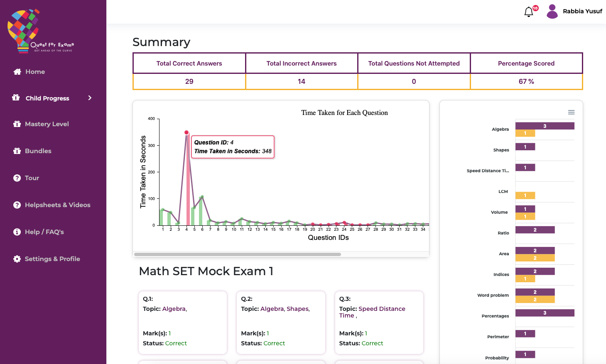Click the purple Percentages bar showing 3
This screenshot has height=364, width=606.
tap(545, 313)
